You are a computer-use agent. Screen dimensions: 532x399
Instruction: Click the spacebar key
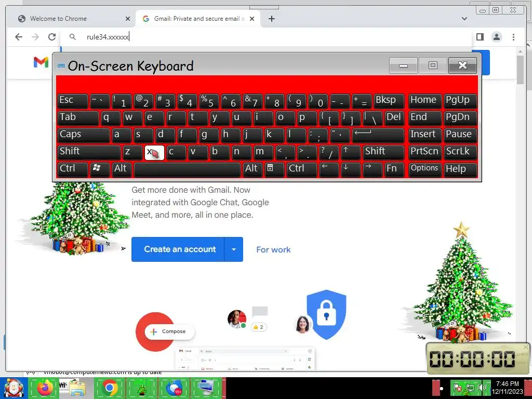click(x=187, y=169)
